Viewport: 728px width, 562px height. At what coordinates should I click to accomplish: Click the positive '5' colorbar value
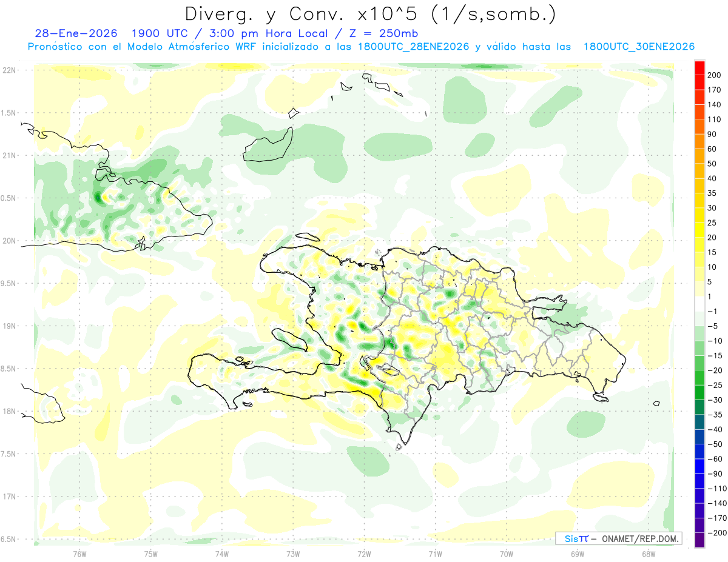(x=710, y=282)
